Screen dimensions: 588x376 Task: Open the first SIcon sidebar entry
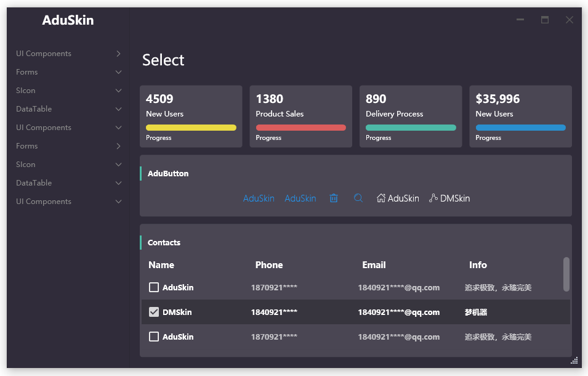26,91
